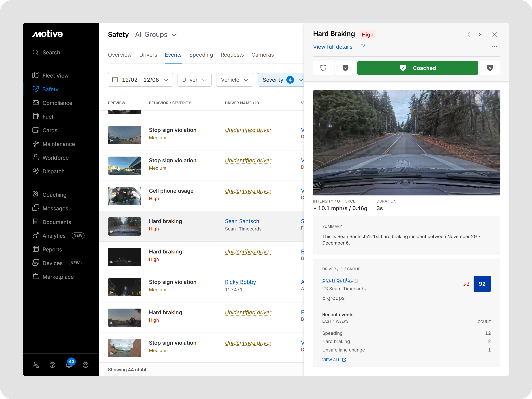
Task: Switch to the Drivers tab
Action: (148, 55)
